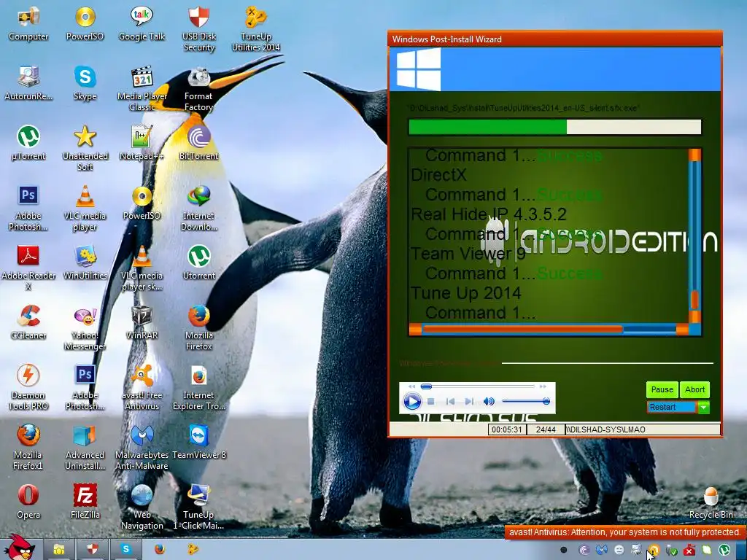Open the Opera desktop icon
The image size is (747, 560).
click(28, 502)
